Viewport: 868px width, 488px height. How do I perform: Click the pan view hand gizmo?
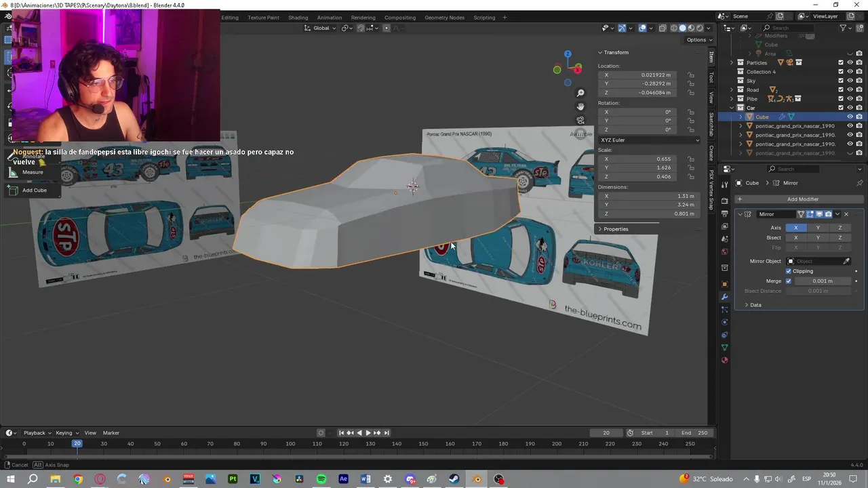[x=580, y=106]
